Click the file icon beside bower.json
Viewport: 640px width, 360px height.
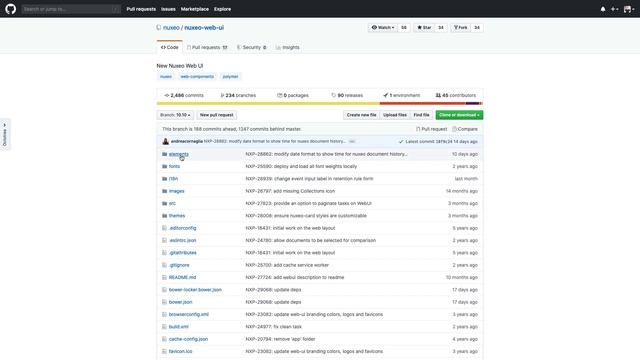point(164,302)
